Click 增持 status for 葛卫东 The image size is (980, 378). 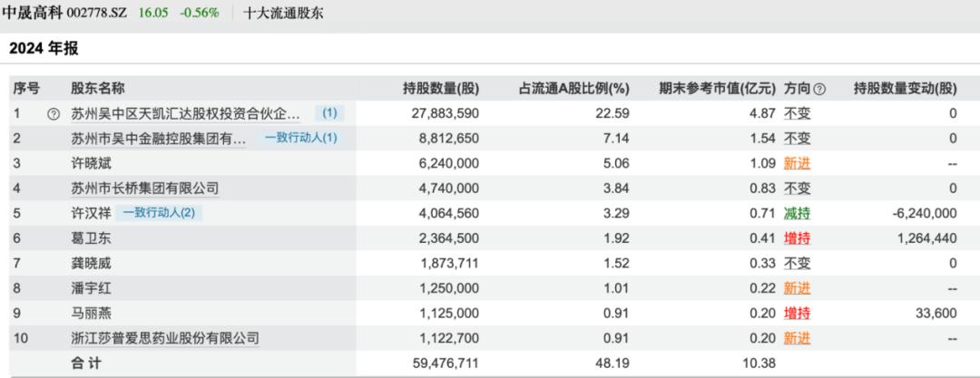[798, 238]
